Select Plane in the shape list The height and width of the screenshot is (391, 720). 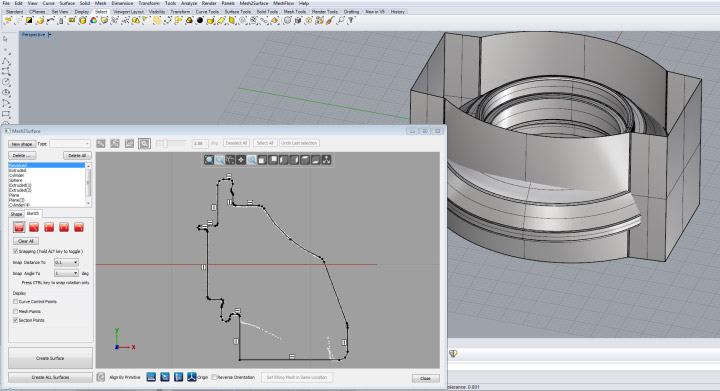click(x=47, y=195)
